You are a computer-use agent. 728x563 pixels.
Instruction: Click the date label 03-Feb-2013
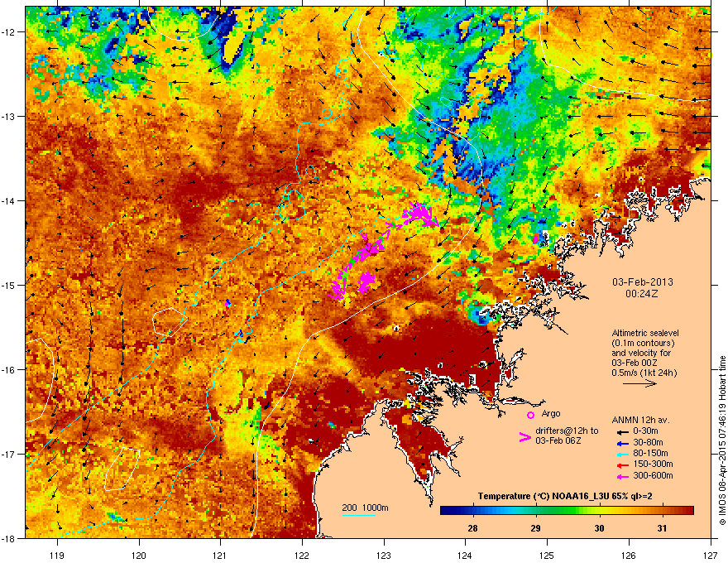(x=643, y=282)
